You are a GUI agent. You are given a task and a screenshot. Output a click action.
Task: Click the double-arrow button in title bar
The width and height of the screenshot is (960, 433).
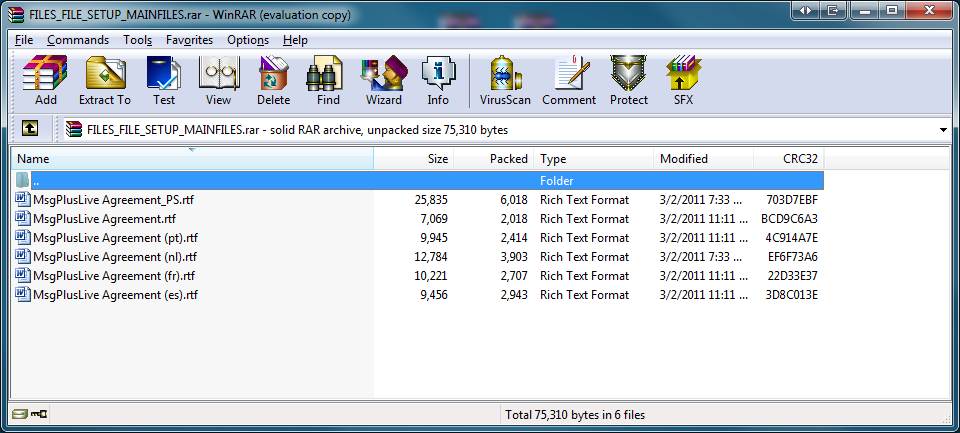pos(806,11)
